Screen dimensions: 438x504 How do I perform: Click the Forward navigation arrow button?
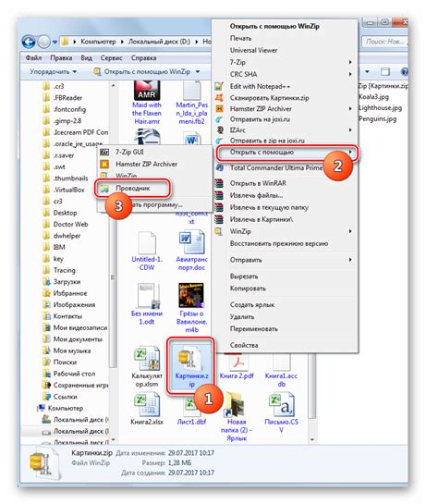(44, 42)
